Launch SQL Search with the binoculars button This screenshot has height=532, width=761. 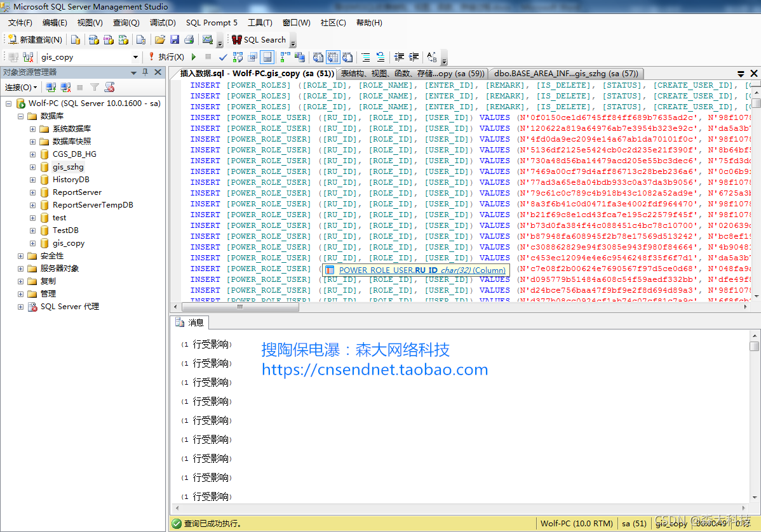pos(259,40)
